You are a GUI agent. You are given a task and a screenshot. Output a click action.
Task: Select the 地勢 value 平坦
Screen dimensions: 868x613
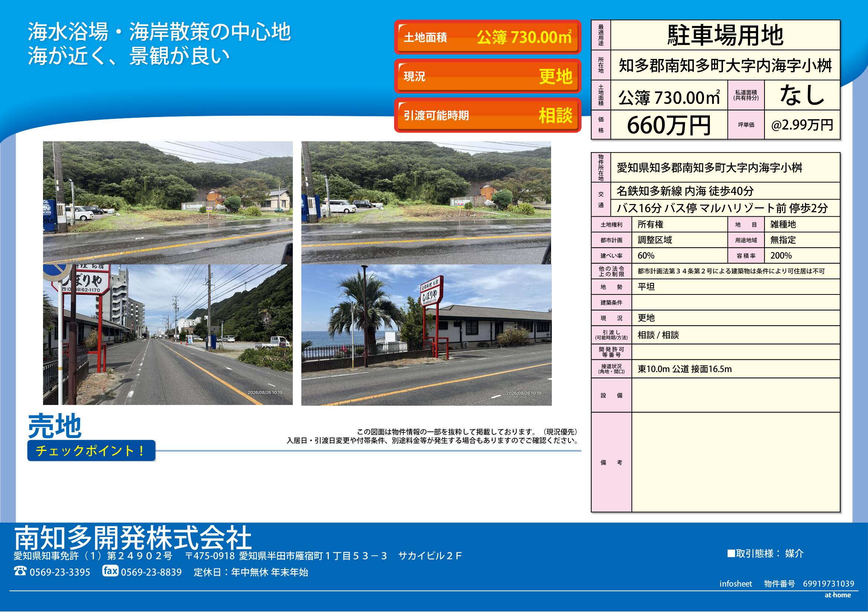pyautogui.click(x=646, y=287)
